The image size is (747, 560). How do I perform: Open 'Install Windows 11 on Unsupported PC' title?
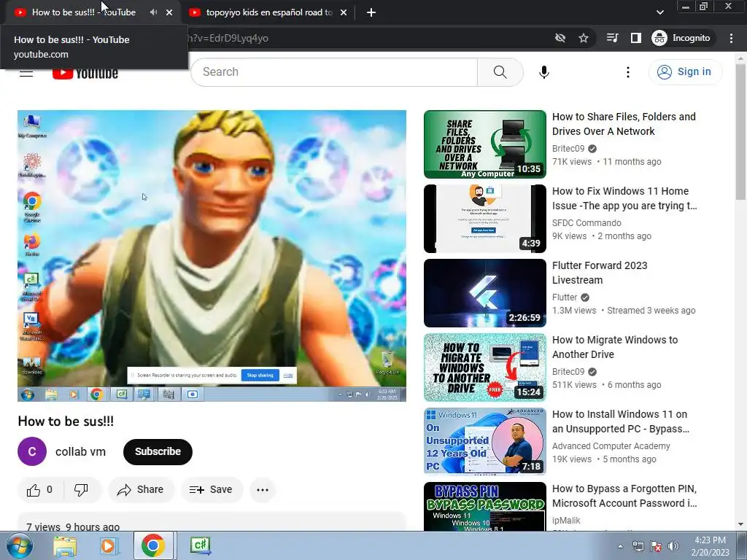pyautogui.click(x=621, y=421)
